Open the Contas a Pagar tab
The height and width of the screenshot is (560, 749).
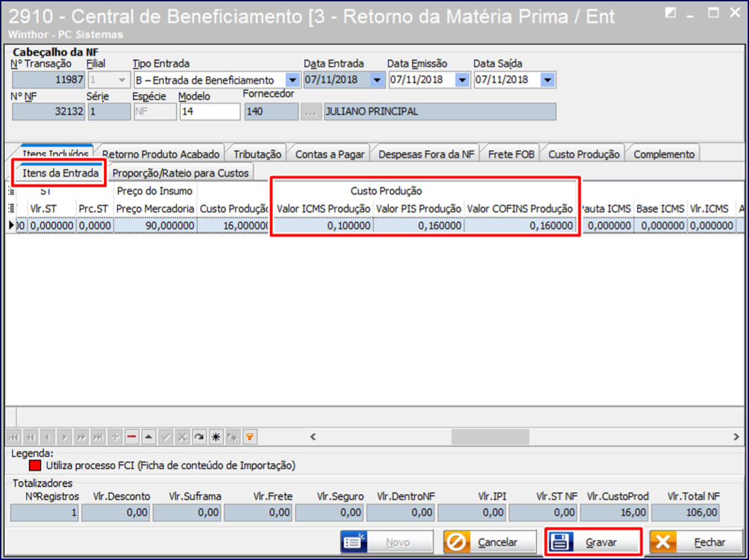(329, 155)
